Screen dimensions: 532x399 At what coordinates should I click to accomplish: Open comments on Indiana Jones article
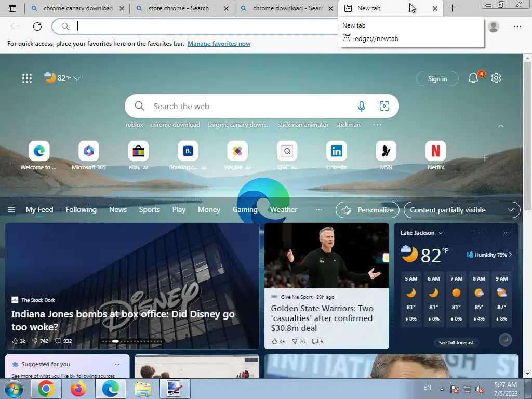(x=63, y=341)
